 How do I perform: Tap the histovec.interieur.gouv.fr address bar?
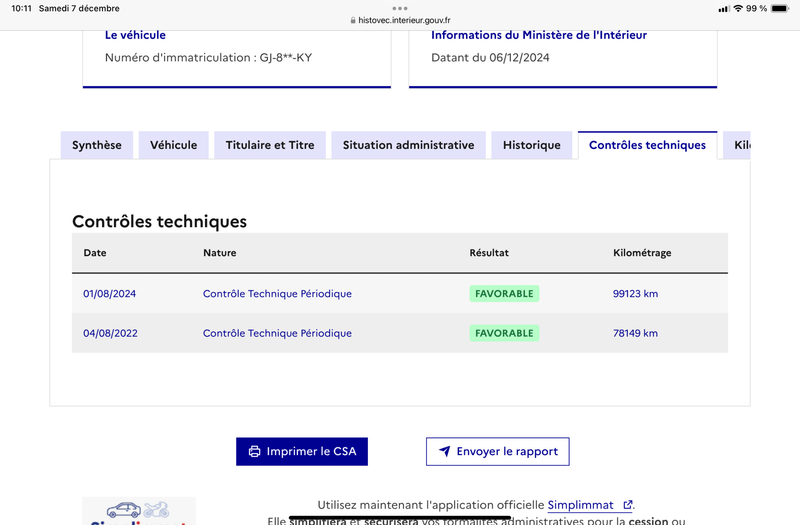400,20
